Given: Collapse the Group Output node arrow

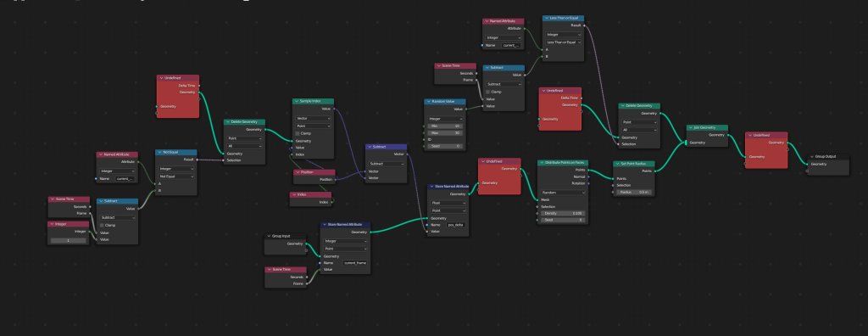Looking at the screenshot, I should point(812,157).
